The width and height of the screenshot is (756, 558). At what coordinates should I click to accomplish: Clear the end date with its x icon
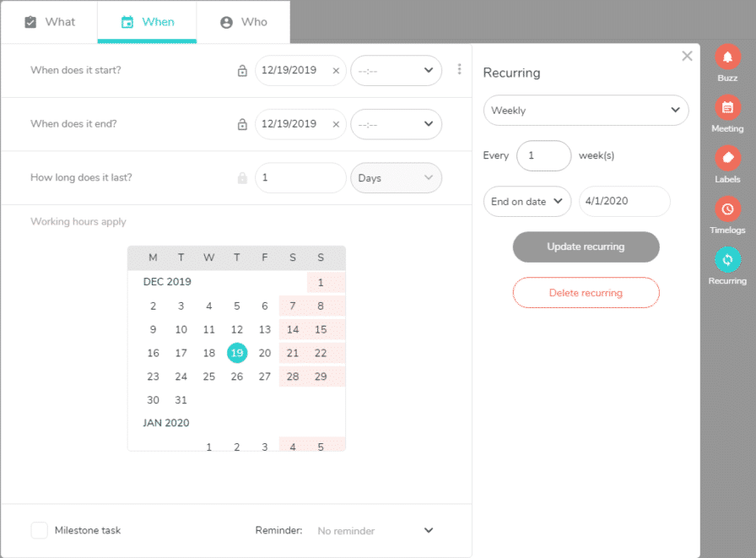(336, 124)
